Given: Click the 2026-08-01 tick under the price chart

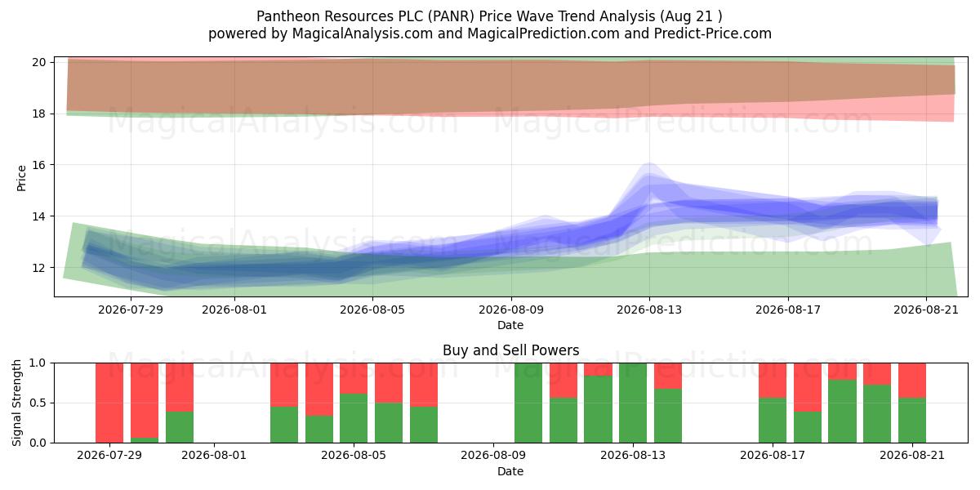Looking at the screenshot, I should (234, 310).
